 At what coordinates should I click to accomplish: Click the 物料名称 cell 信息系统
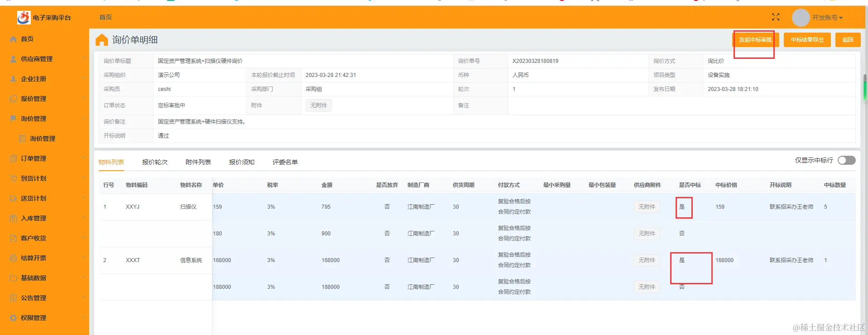(x=191, y=260)
